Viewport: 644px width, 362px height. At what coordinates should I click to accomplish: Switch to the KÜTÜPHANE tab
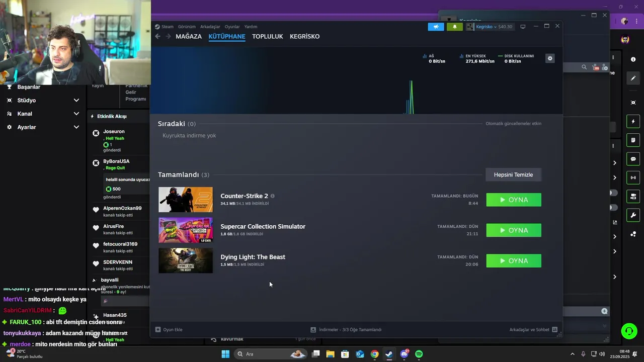tap(227, 36)
